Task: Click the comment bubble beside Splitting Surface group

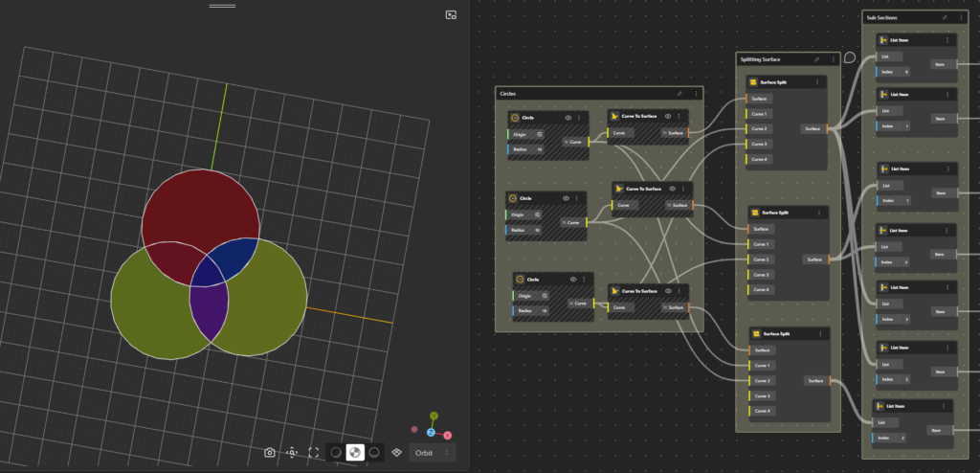Action: pyautogui.click(x=849, y=57)
